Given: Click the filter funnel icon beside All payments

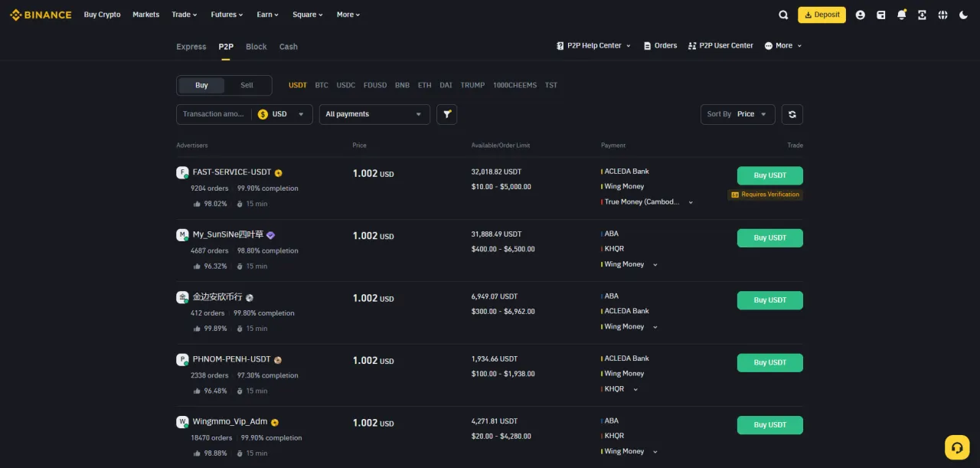Looking at the screenshot, I should click(447, 113).
